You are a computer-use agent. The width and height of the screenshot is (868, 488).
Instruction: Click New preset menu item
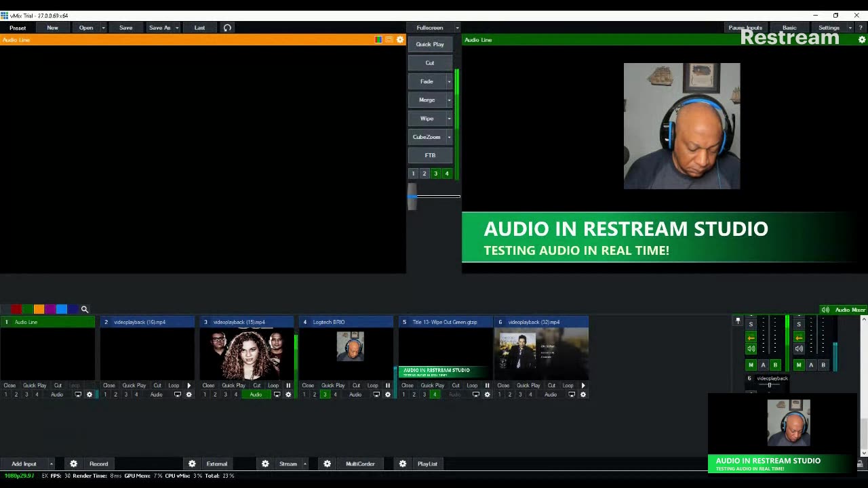(52, 28)
